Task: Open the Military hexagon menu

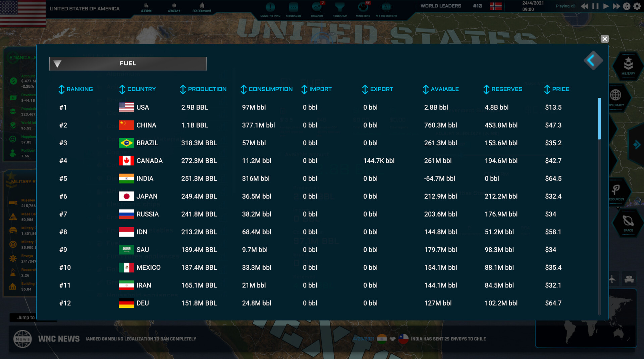Action: pyautogui.click(x=628, y=65)
